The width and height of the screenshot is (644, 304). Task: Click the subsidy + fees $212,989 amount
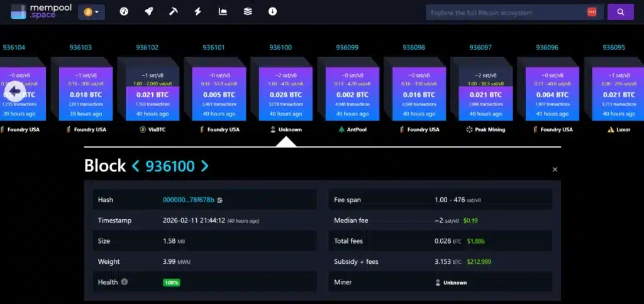(479, 262)
